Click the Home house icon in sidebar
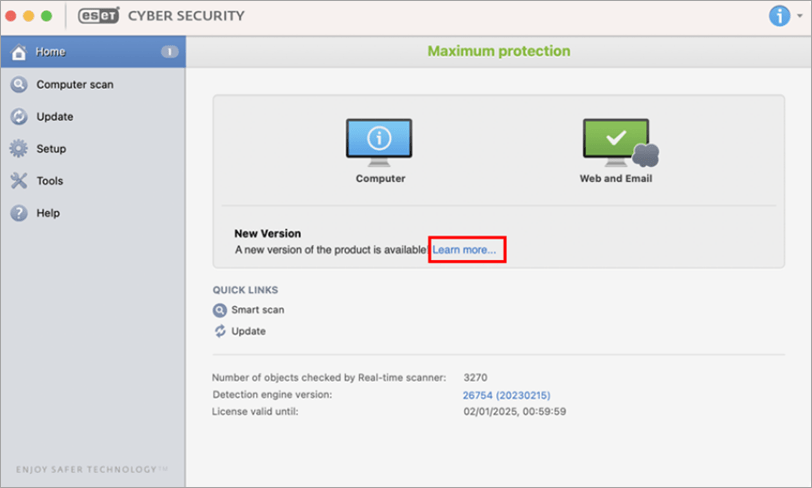This screenshot has height=488, width=812. click(19, 52)
